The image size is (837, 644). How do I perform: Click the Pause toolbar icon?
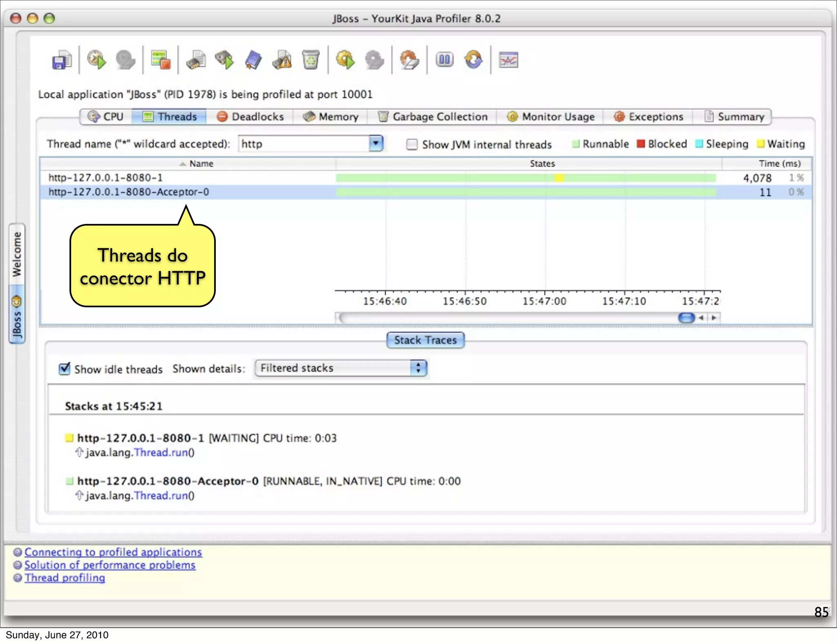(x=444, y=60)
